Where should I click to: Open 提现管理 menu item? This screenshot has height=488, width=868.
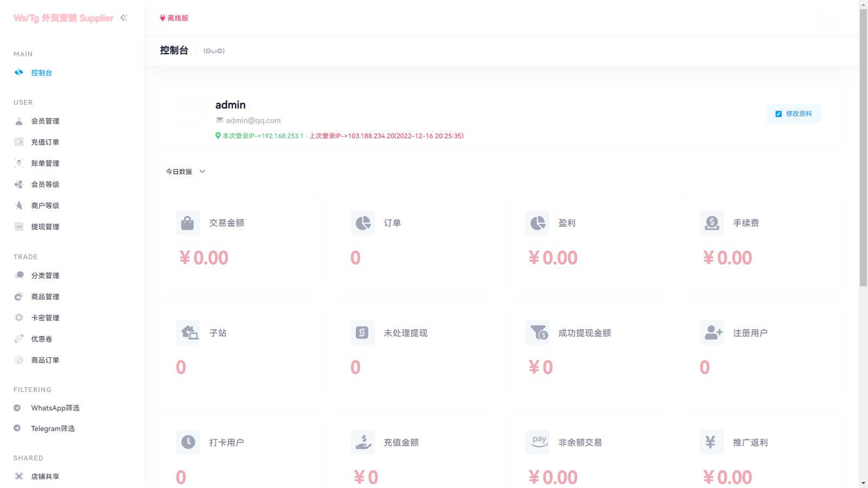45,227
